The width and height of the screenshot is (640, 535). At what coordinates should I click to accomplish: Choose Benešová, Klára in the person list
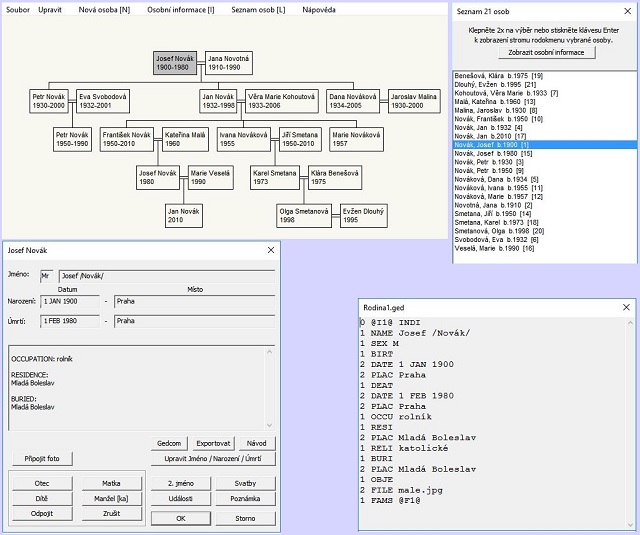497,76
